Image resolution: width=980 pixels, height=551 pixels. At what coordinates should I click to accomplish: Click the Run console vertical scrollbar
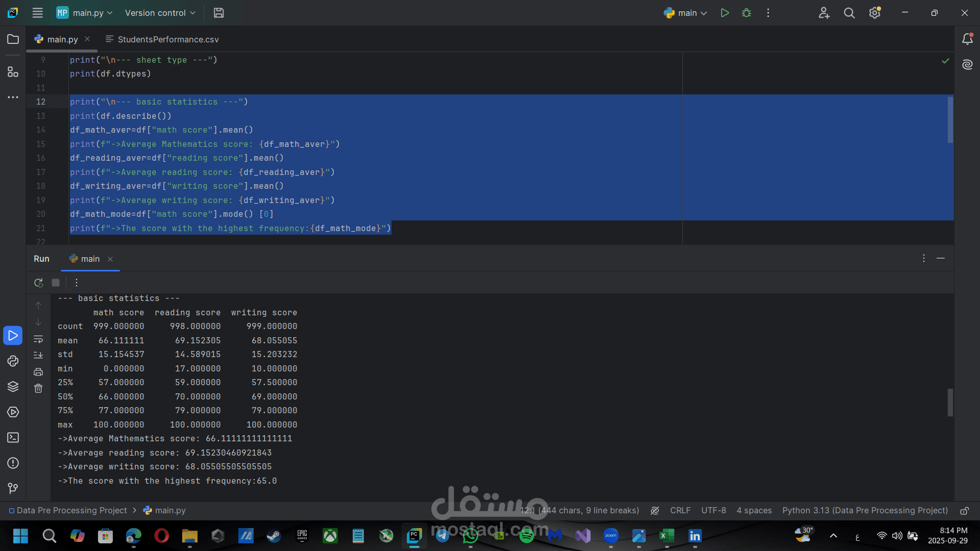click(950, 402)
